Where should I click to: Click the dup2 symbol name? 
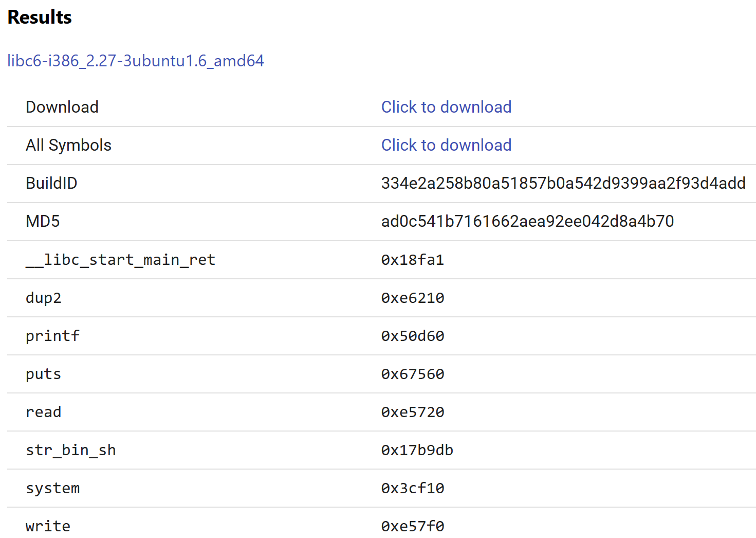(44, 298)
